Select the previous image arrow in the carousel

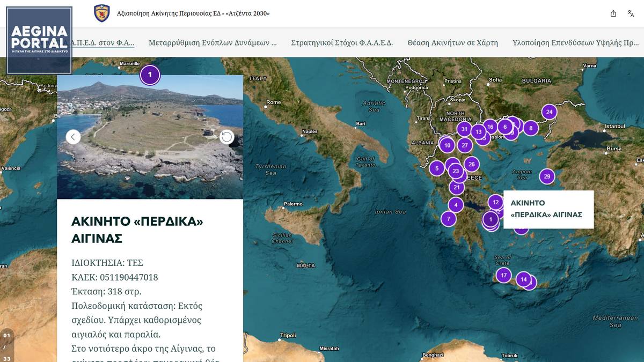coord(73,137)
